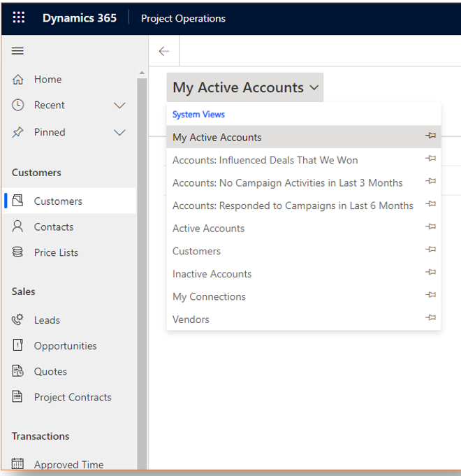The image size is (461, 476).
Task: Select My Active Accounts from System Views
Action: pyautogui.click(x=304, y=137)
